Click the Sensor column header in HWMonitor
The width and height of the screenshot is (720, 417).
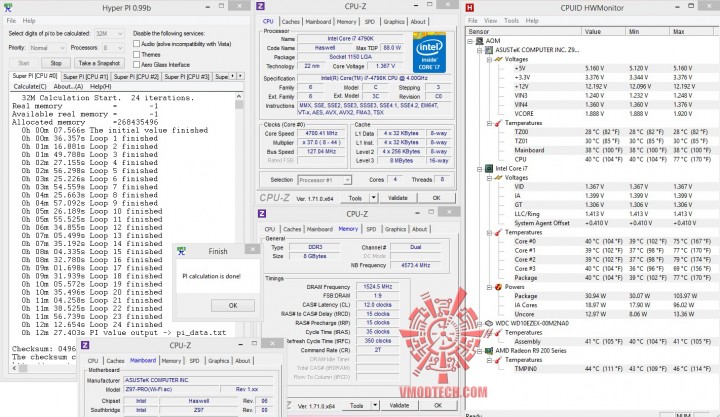(523, 32)
